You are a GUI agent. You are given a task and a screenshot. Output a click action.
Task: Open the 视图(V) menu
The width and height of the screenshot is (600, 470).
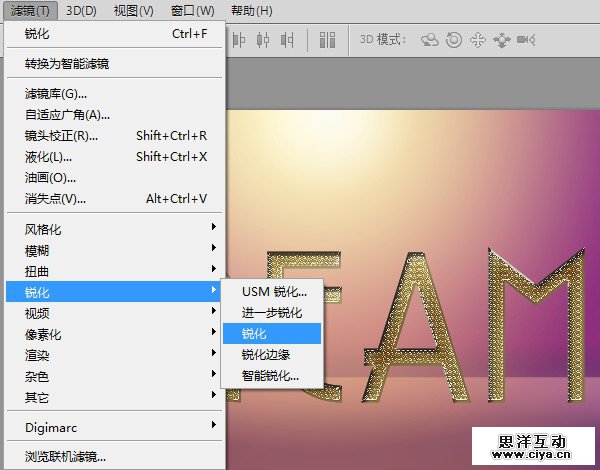click(133, 11)
